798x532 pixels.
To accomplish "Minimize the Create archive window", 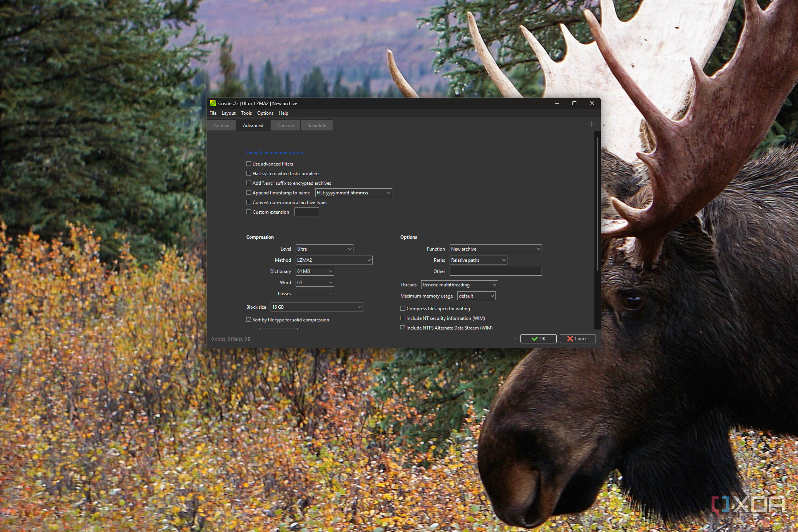I will (x=557, y=103).
